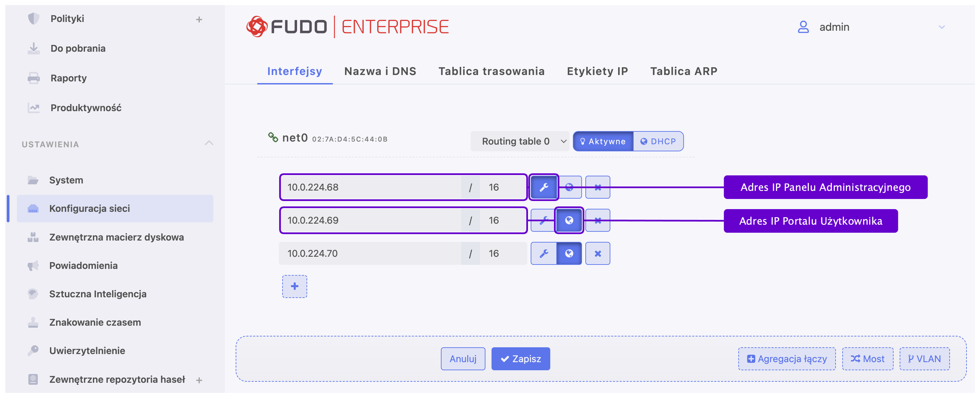Toggle the Aktywne interface switch
The image size is (980, 401).
pyautogui.click(x=603, y=141)
